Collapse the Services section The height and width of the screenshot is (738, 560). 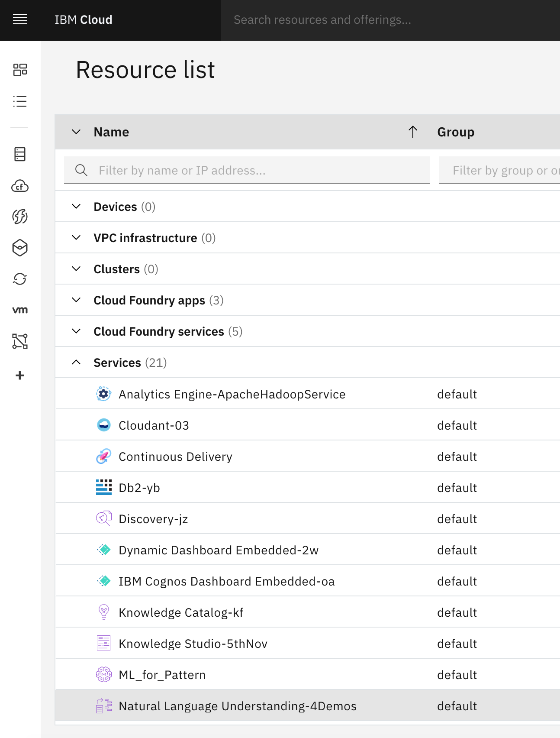point(76,363)
